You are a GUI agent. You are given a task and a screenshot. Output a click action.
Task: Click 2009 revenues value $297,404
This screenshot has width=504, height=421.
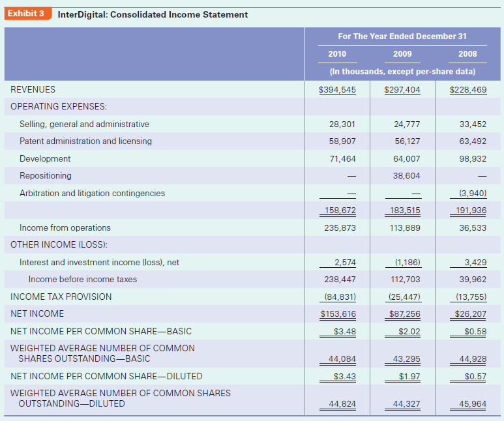click(x=402, y=90)
